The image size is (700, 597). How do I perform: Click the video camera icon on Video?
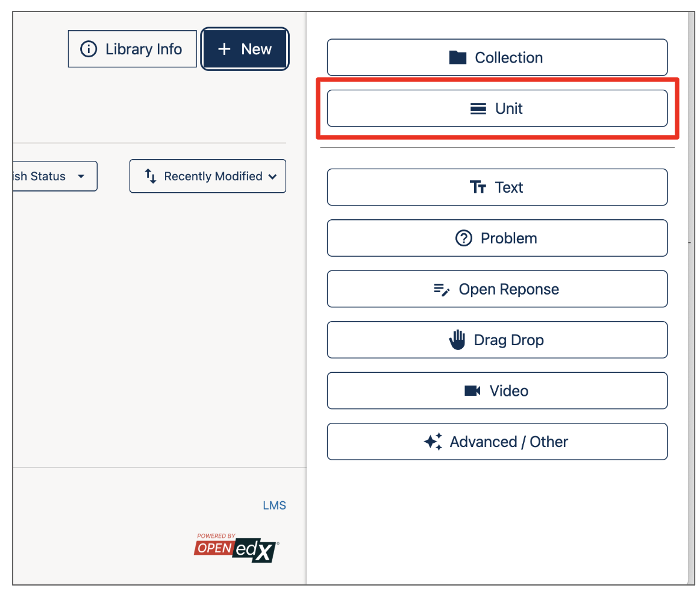point(471,390)
